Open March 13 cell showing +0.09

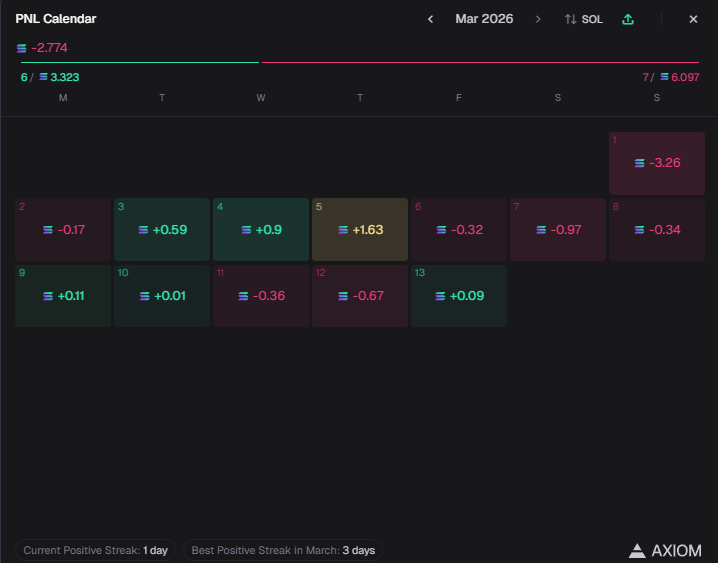459,296
